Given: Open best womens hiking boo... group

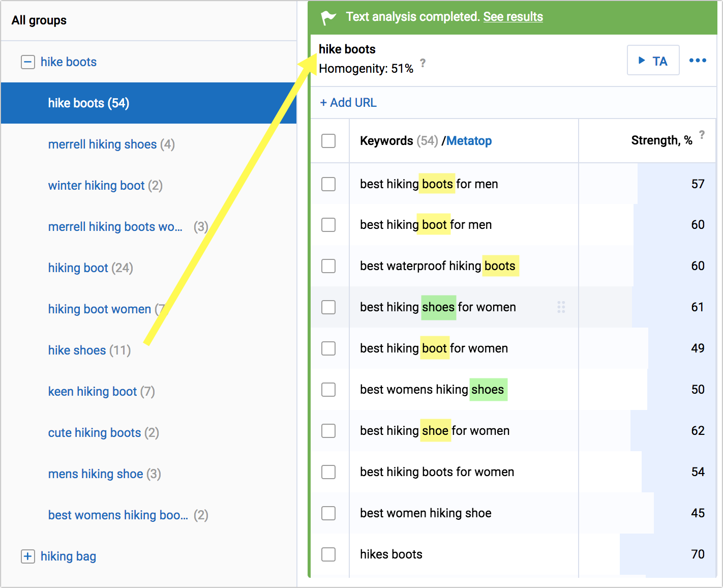Looking at the screenshot, I should 128,515.
